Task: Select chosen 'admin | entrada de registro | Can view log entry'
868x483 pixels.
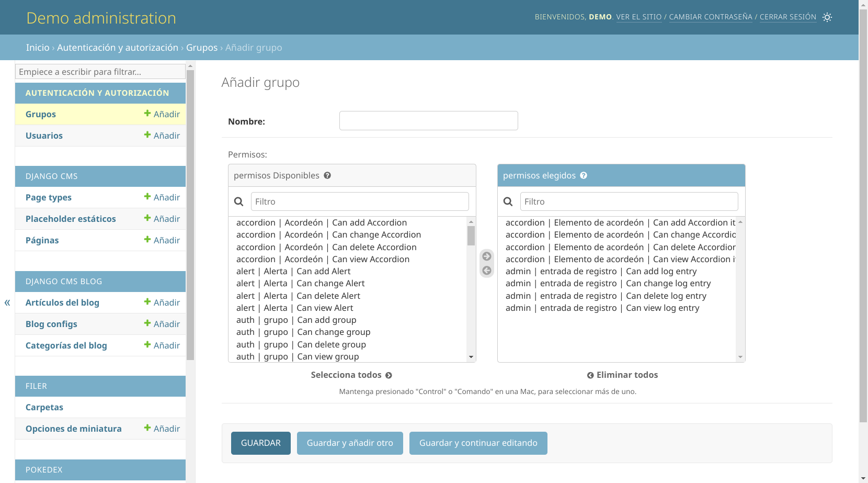Action: click(602, 308)
